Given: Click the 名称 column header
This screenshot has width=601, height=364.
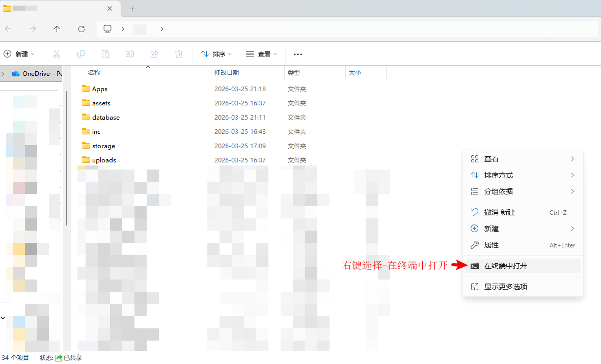Looking at the screenshot, I should (x=94, y=73).
